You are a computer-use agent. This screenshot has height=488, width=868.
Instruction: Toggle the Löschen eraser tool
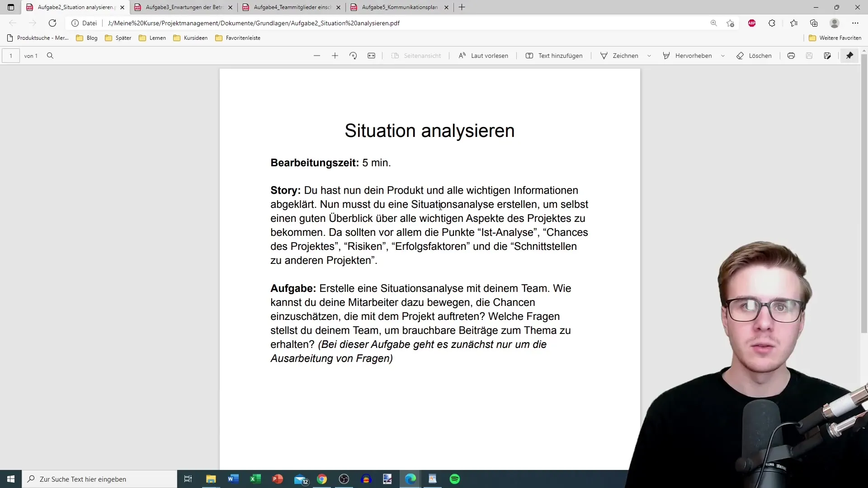pos(754,56)
